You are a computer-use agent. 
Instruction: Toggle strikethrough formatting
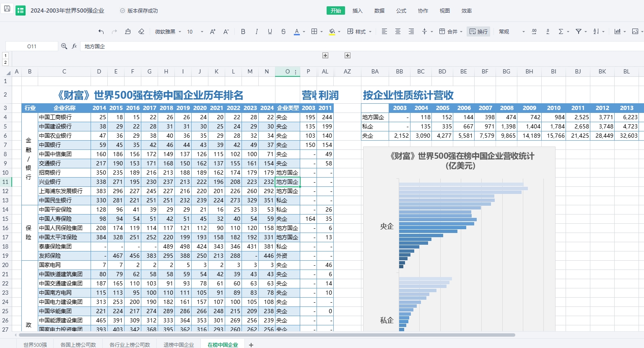tap(283, 31)
